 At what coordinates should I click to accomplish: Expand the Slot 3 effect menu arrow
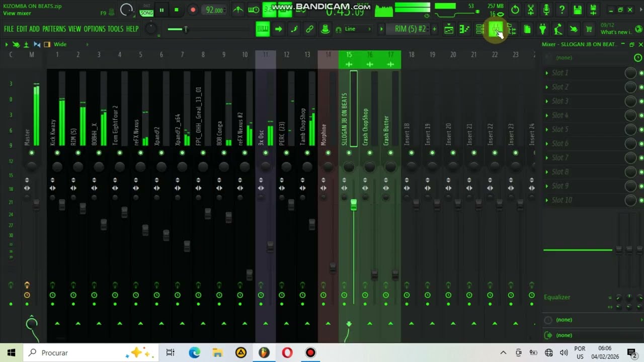[547, 102]
